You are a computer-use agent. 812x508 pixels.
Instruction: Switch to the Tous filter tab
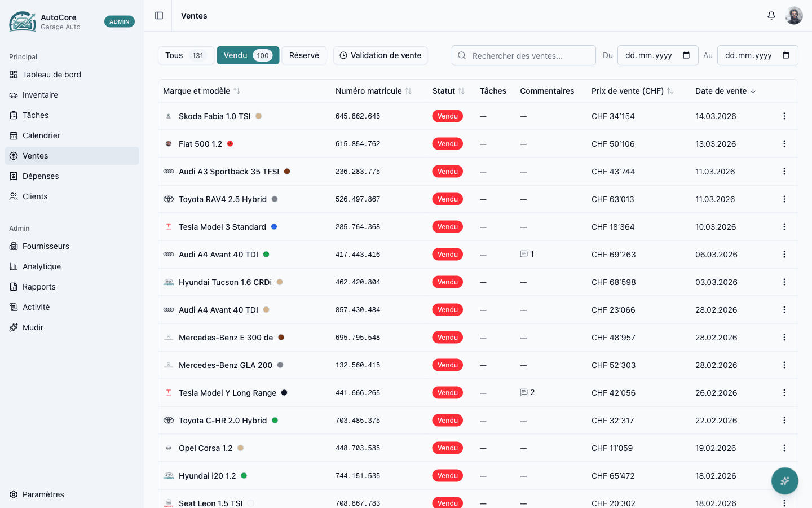(x=186, y=55)
